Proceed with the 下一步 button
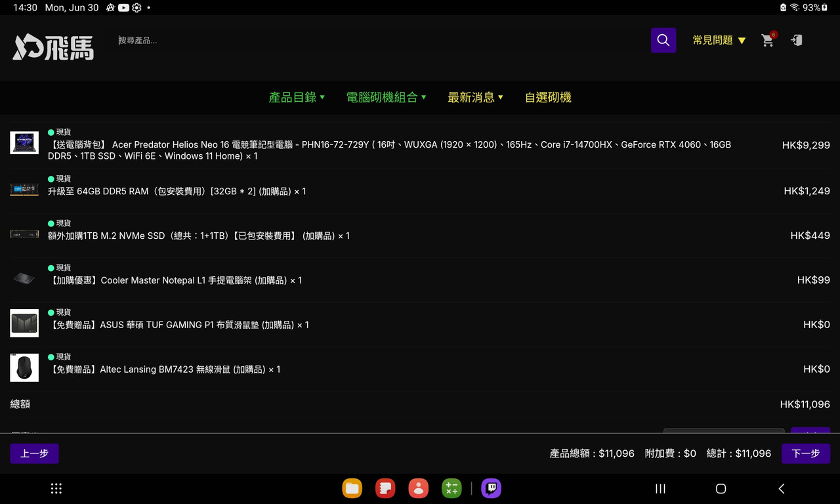Viewport: 840px width, 504px height. (x=806, y=453)
